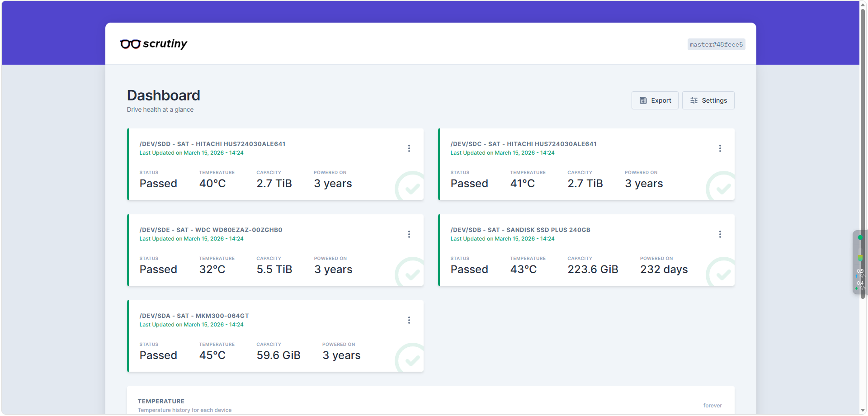868x416 pixels.
Task: Click the page vertical scrollbar
Action: (x=863, y=136)
